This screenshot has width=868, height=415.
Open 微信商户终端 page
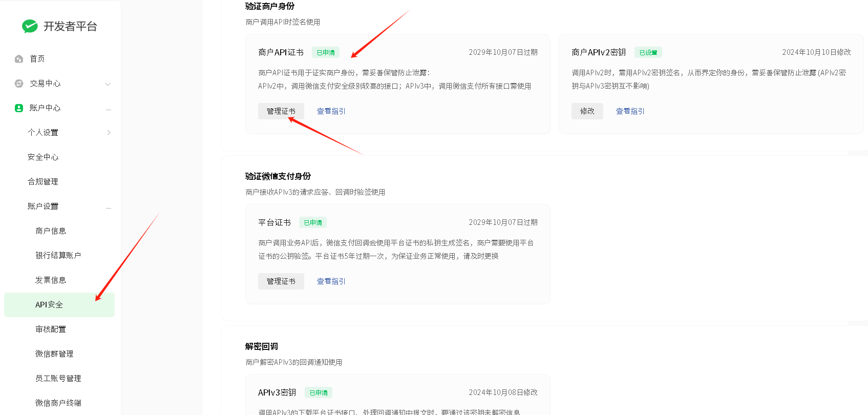(x=59, y=403)
